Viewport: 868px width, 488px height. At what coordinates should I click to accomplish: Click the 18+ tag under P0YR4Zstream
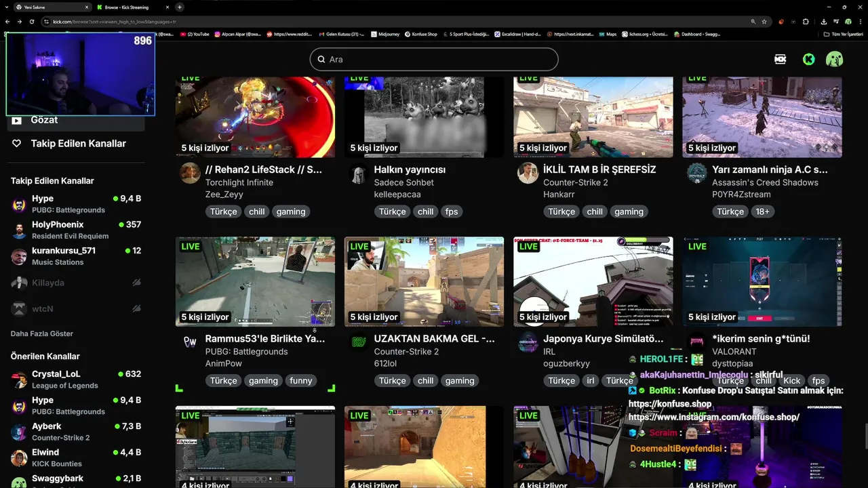tap(763, 211)
